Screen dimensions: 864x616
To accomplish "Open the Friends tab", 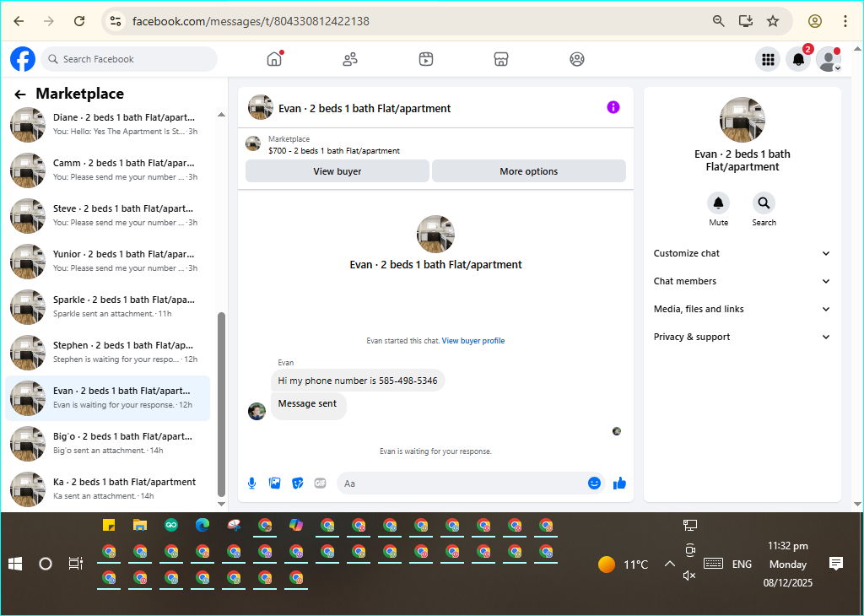I will tap(350, 59).
